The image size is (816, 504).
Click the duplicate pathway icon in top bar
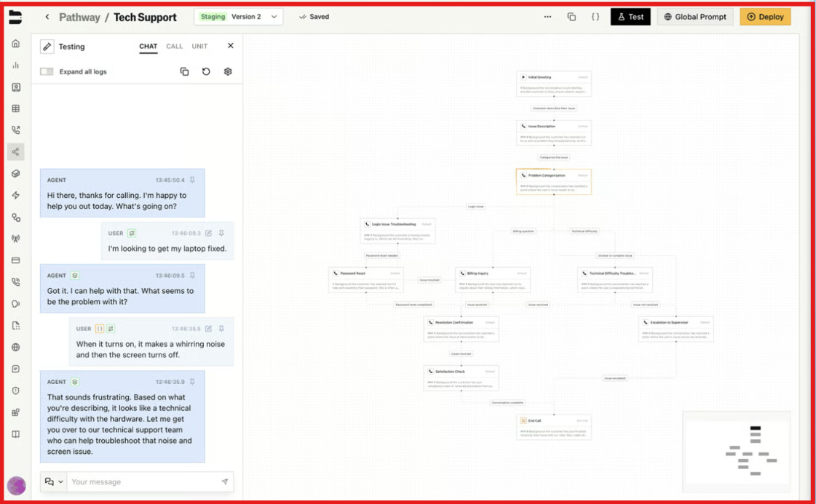(571, 17)
